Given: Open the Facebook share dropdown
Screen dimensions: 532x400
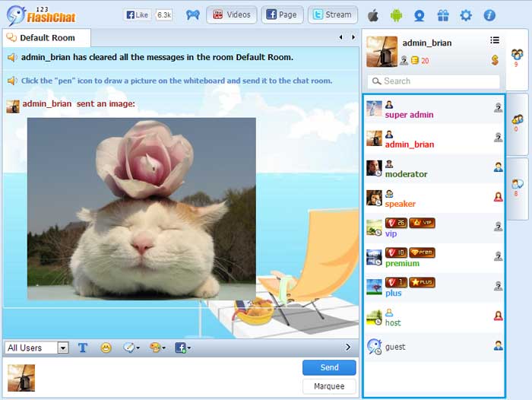Looking at the screenshot, I should click(182, 348).
